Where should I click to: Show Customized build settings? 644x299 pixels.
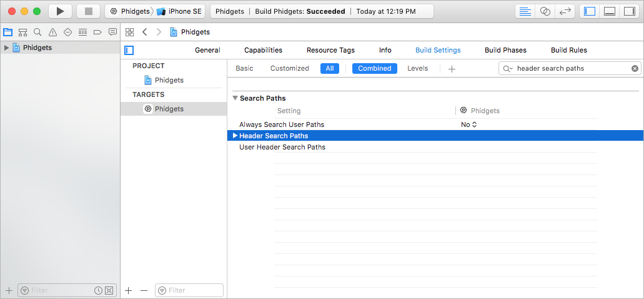point(290,68)
